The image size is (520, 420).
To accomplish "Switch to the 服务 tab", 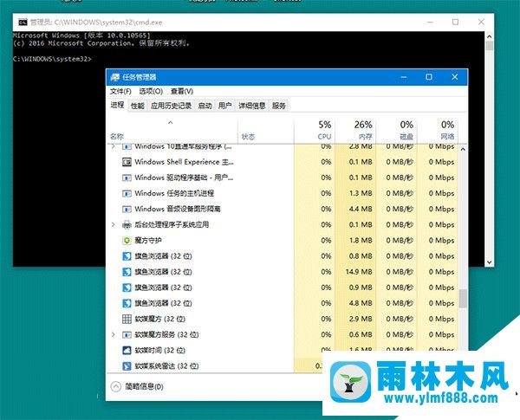I will click(x=279, y=106).
